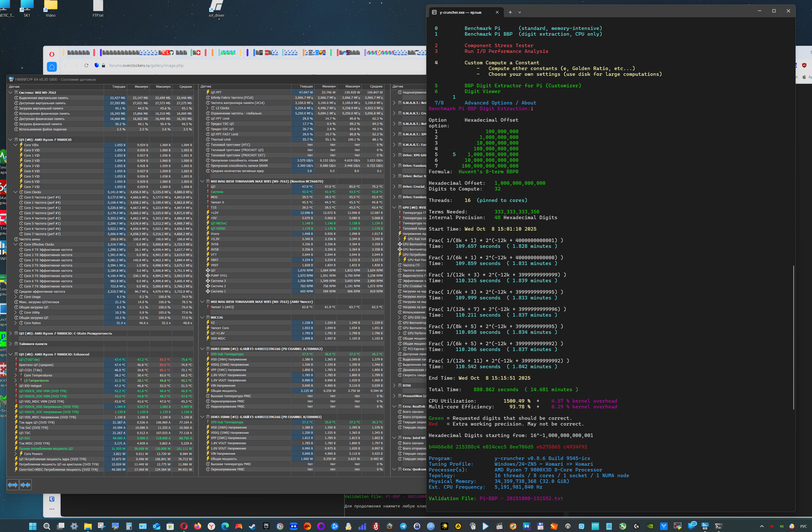Click HWiNFO shrink columns arrows button
Viewport: 812px width, 532px height.
(26, 485)
